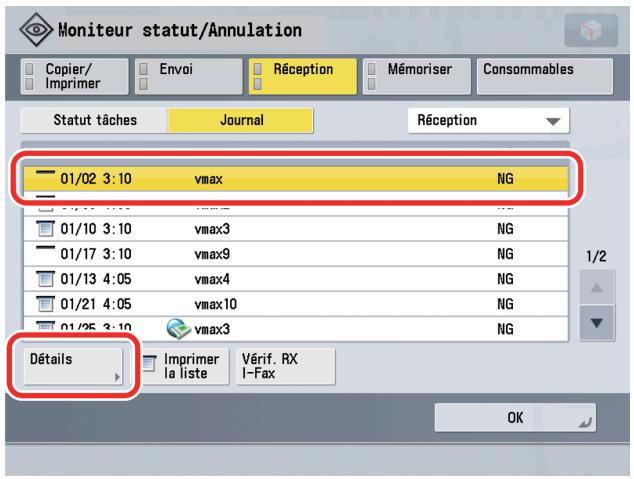Click the Détails button
Viewport: 634px width, 479px height.
[73, 366]
